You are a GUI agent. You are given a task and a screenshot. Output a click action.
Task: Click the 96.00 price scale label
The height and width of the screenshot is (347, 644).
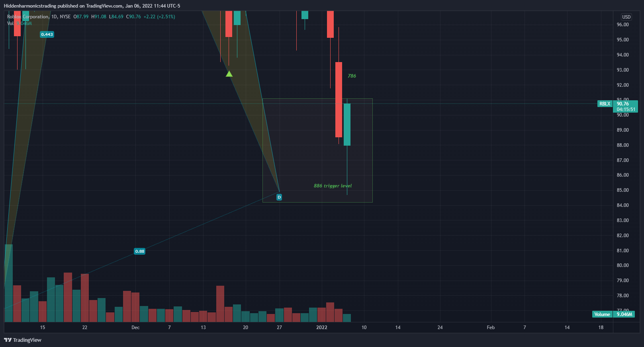click(x=623, y=25)
